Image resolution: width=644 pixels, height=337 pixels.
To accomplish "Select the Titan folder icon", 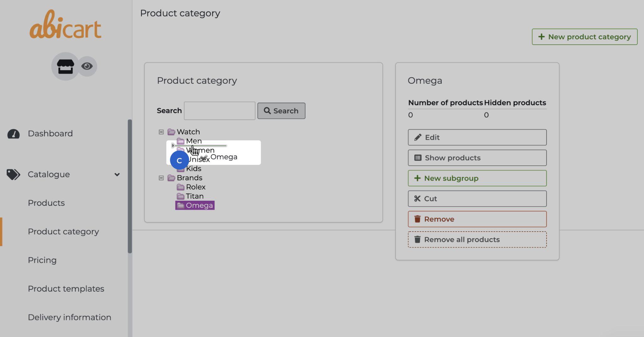I will pos(180,196).
